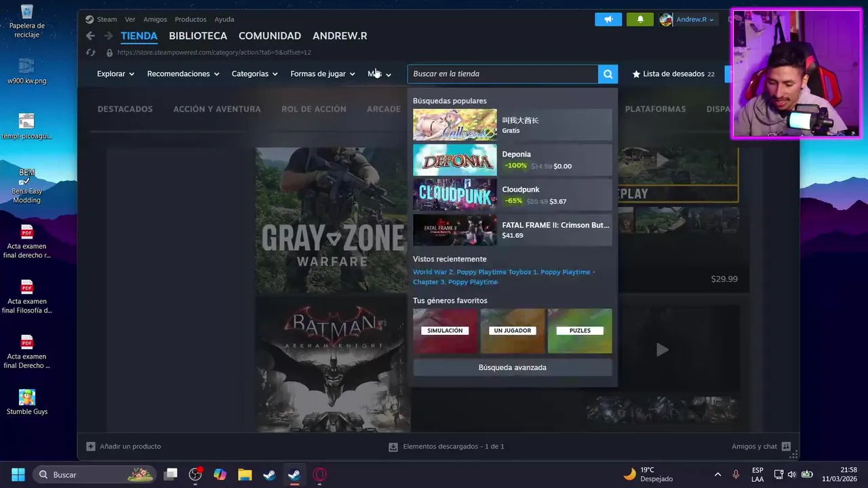Open the Andrew.R account dropdown
The image size is (868, 488).
click(x=695, y=20)
